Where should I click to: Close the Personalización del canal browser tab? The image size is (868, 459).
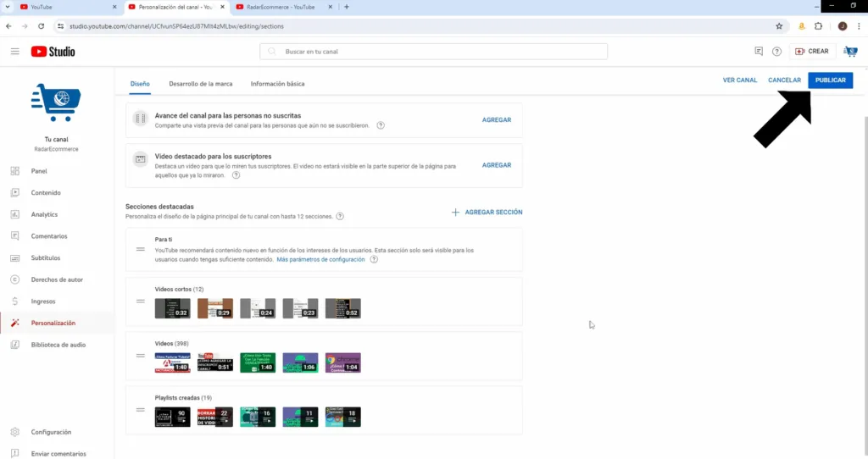point(223,7)
